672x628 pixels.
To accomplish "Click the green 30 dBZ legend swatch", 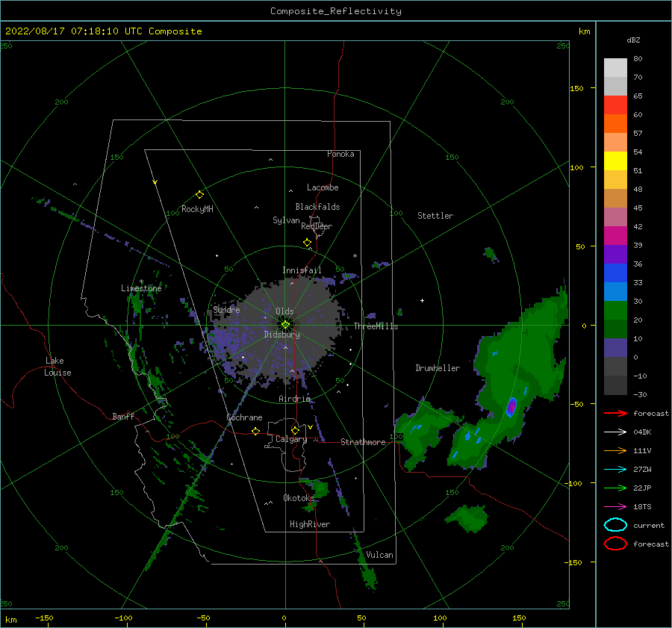I will pos(615,310).
